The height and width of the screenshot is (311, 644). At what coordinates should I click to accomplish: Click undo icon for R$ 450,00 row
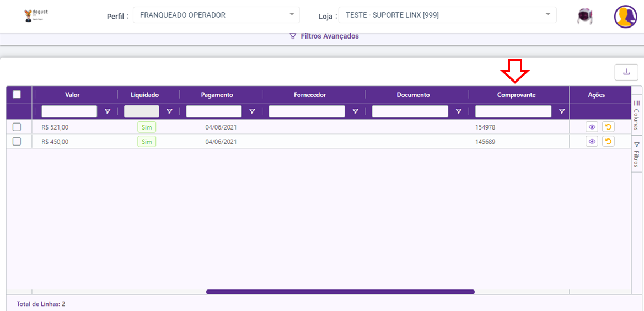coord(608,142)
